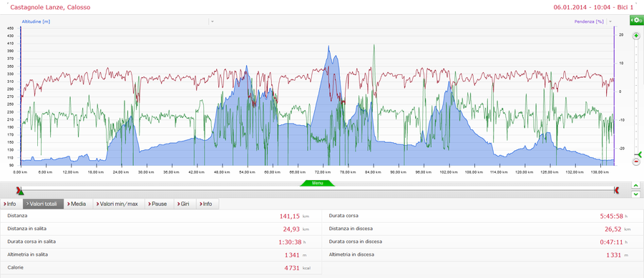Open the green chart settings gear button
This screenshot has height=278, width=644.
point(636,20)
